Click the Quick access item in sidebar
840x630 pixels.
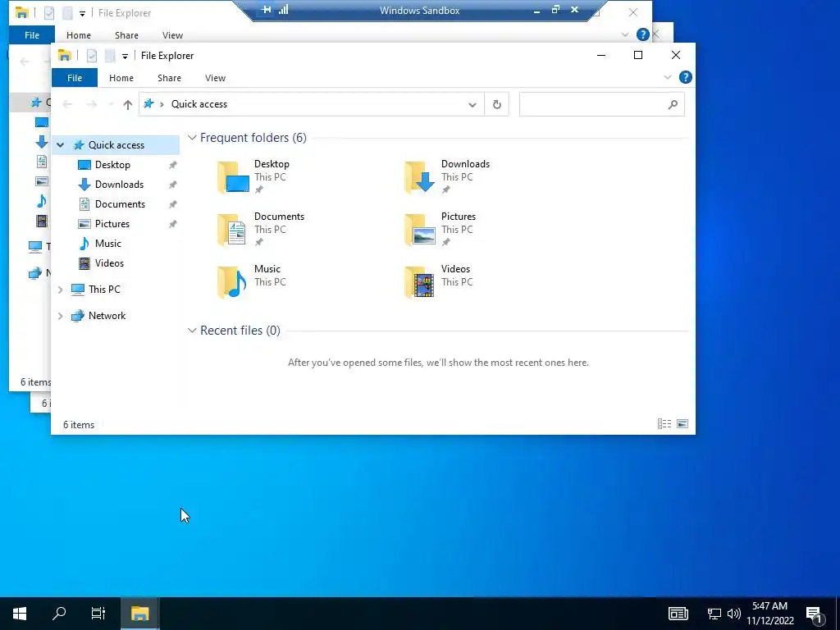[x=116, y=145]
